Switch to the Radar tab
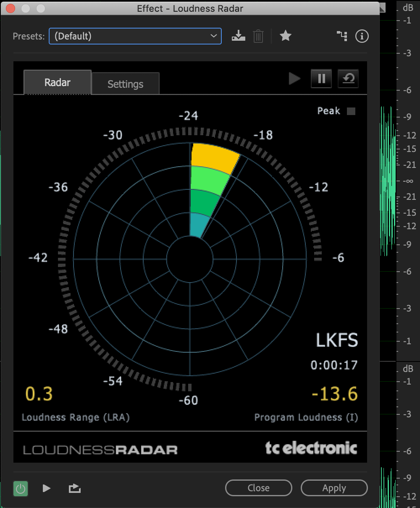 (58, 82)
